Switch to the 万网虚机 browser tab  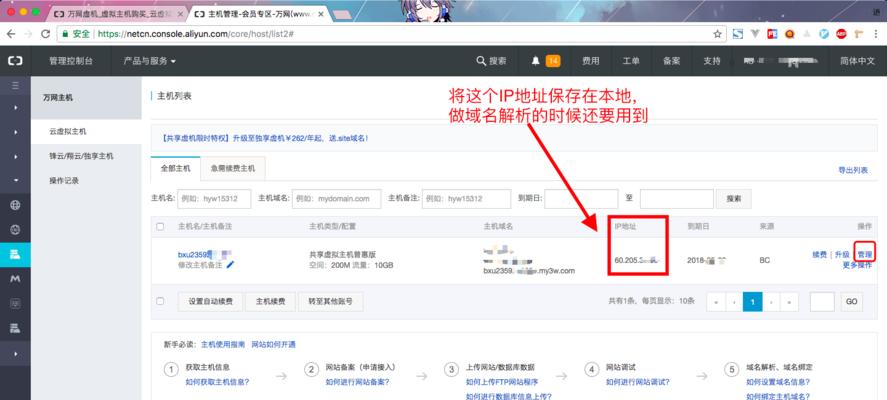tap(119, 13)
